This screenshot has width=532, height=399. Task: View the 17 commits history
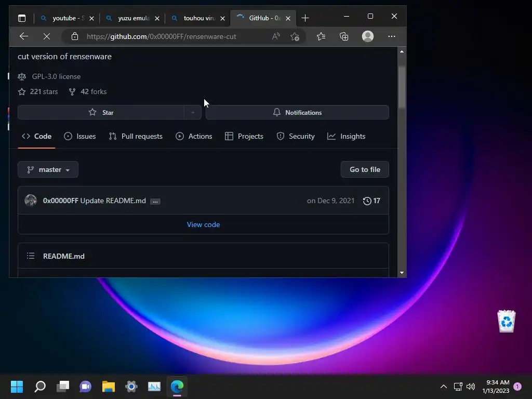371,201
